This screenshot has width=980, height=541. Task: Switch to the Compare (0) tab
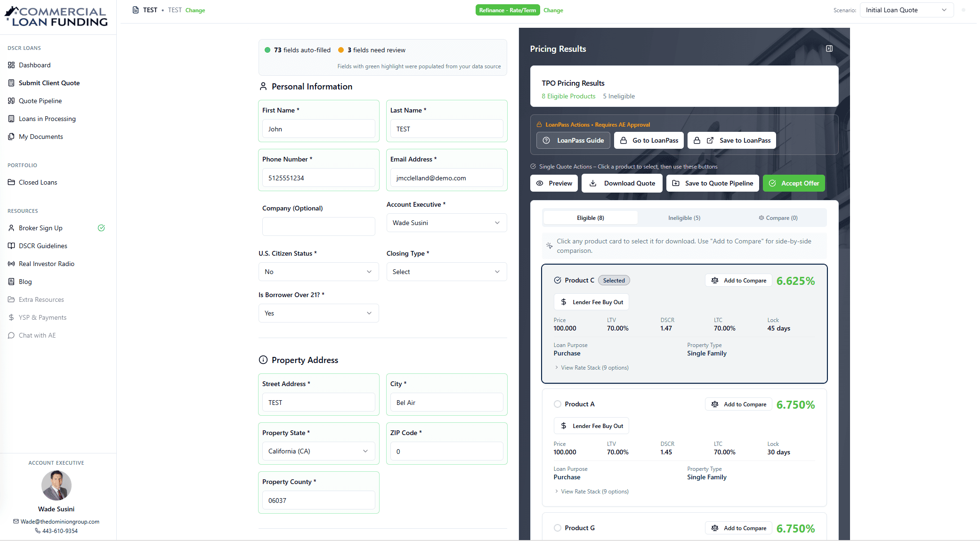point(778,218)
